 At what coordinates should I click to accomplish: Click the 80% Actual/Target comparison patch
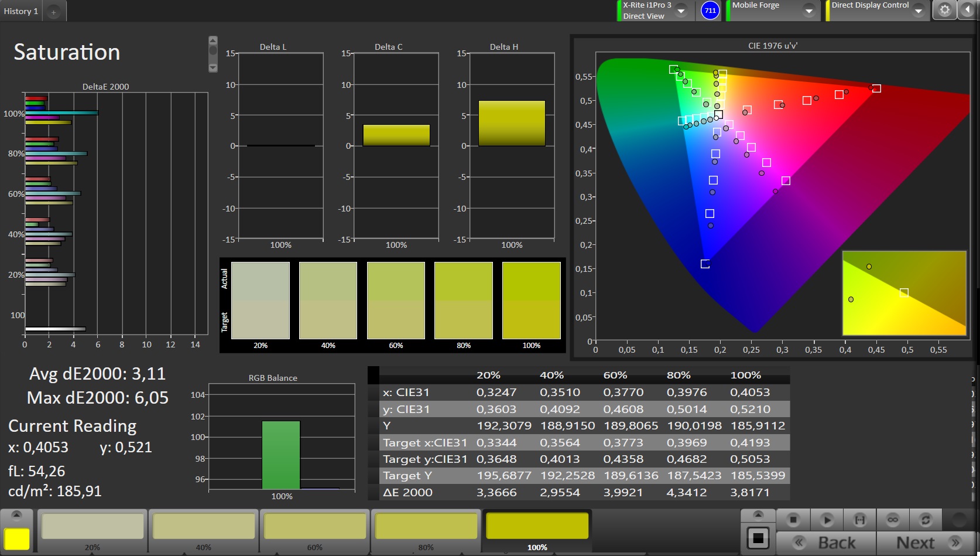tap(464, 301)
